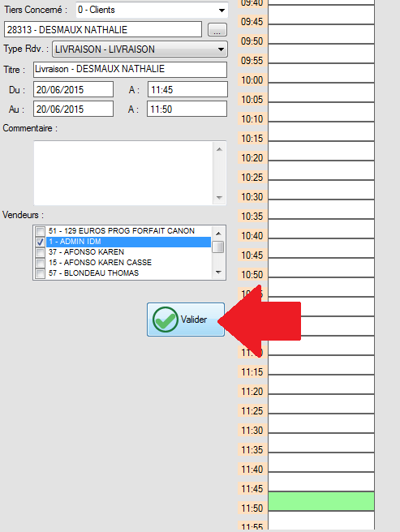Click the 10:30 time slot in the schedule

coord(321,209)
